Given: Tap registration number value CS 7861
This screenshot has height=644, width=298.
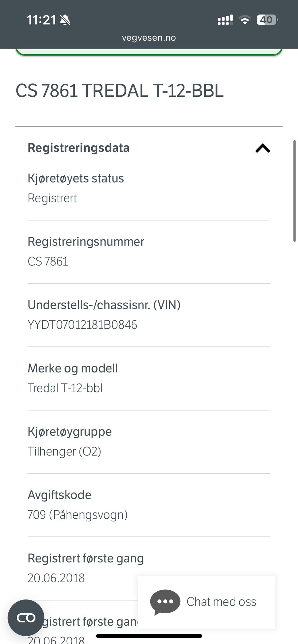Looking at the screenshot, I should (x=48, y=262).
